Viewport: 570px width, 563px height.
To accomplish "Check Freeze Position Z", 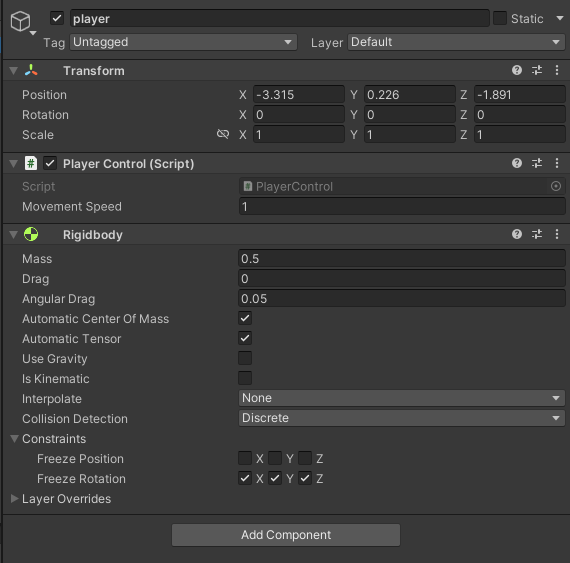I will coord(305,458).
